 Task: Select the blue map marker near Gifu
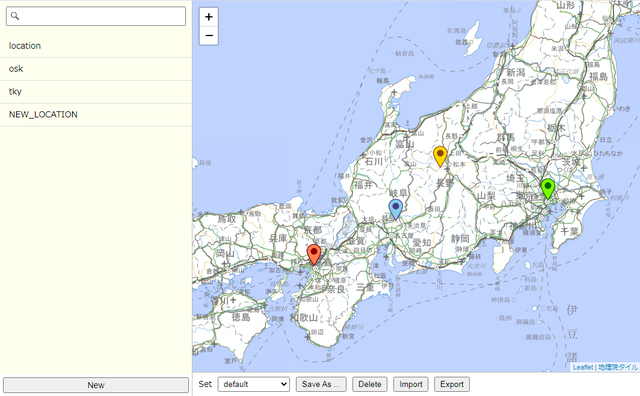point(396,209)
